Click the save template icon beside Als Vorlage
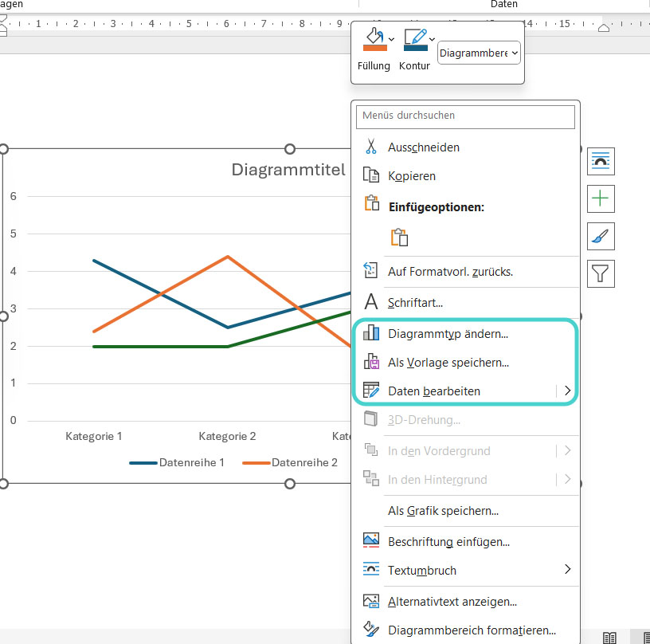This screenshot has width=650, height=644. (371, 361)
